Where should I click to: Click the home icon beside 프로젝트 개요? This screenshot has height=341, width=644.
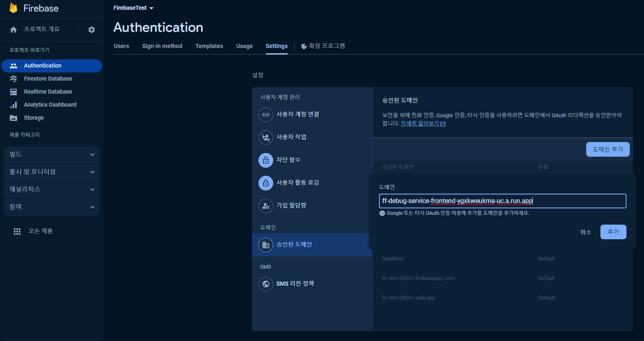pos(13,30)
